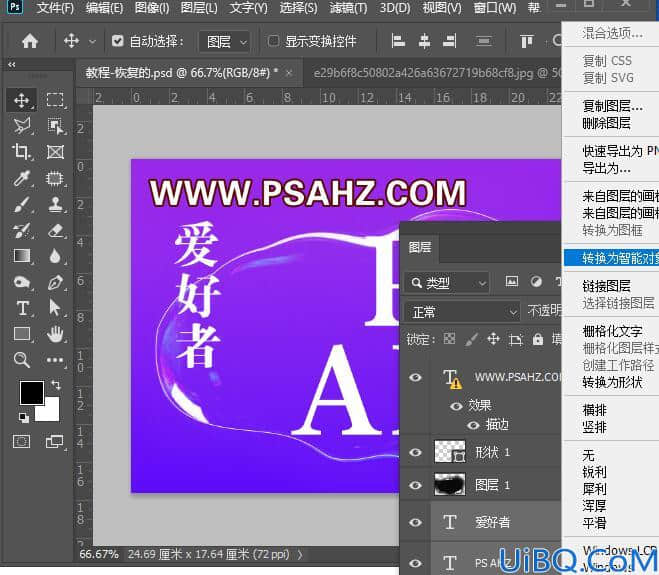Choose 栅格化文字 in context menu
659x575 pixels.
(612, 331)
